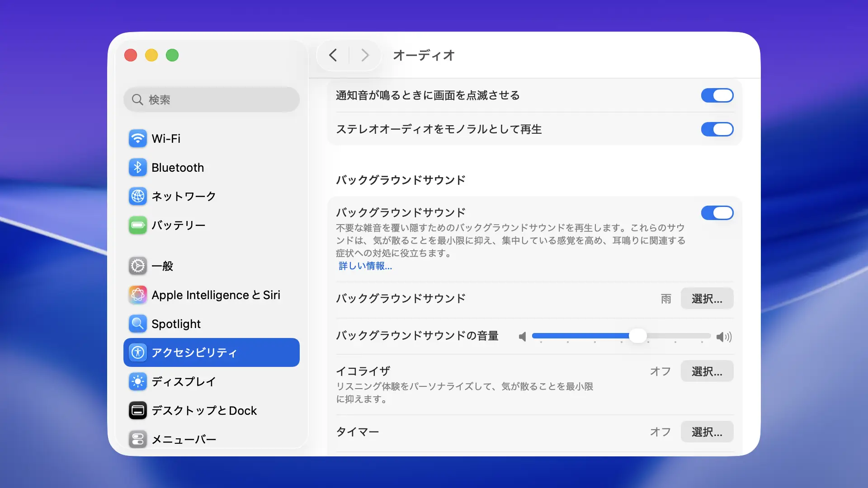Open ディスプレイ sun icon in sidebar
The height and width of the screenshot is (488, 868).
[x=137, y=382]
